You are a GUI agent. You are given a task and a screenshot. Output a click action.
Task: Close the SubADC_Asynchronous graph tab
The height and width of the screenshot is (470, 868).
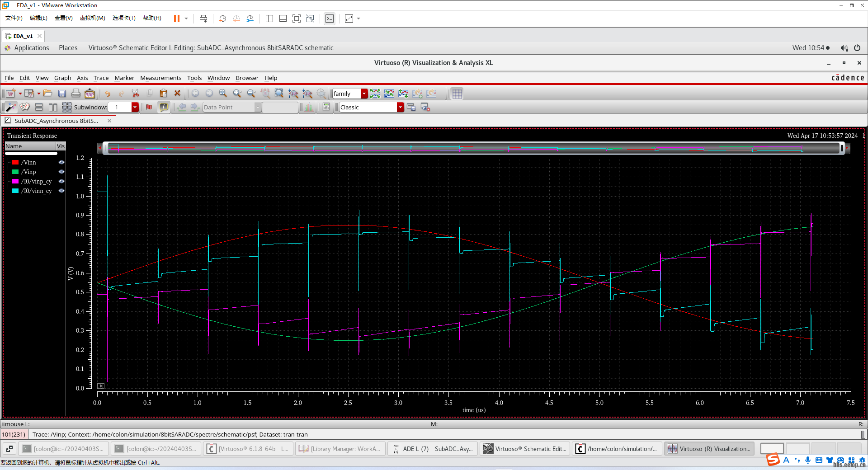pos(109,121)
